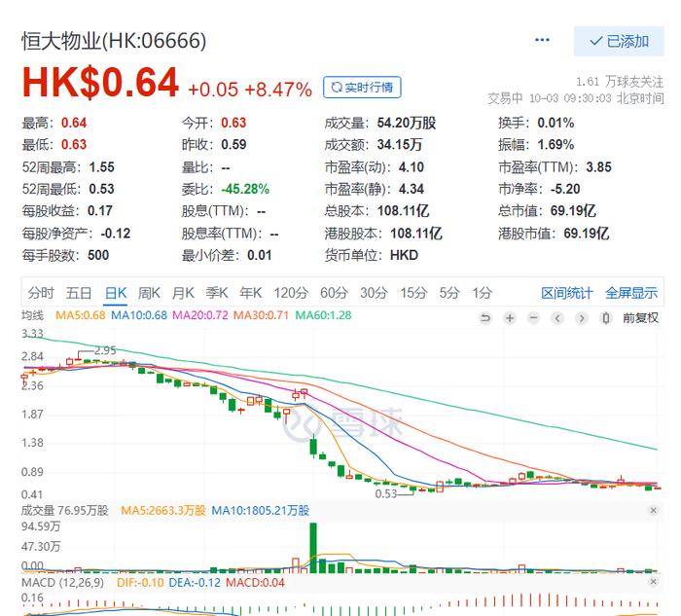Close the 成交量 volume indicator panel
Viewport: 681px width, 616px height.
click(x=653, y=510)
